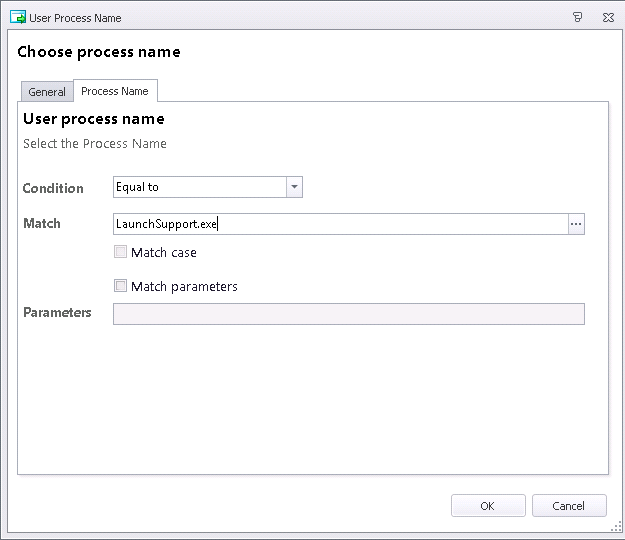
Task: Click the Match field containing LaunchSupport.exe
Action: pos(341,224)
